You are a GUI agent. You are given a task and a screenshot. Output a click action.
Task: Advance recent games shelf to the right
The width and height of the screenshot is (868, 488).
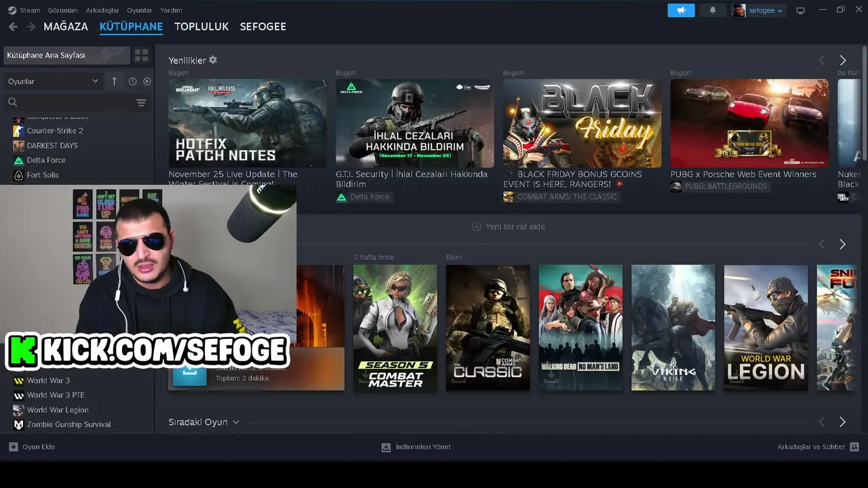(x=843, y=244)
